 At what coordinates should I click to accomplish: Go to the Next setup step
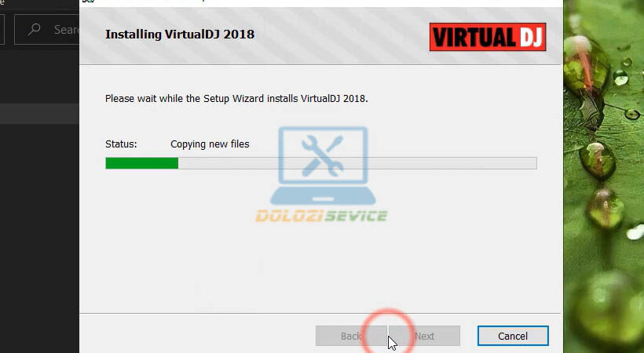pos(424,336)
